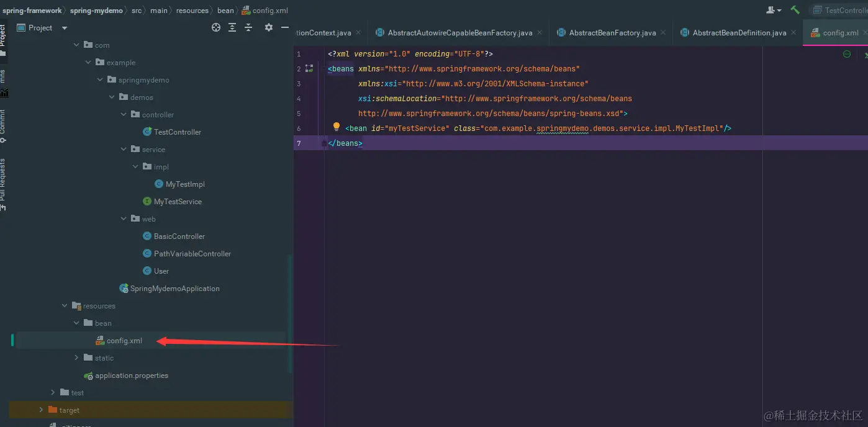Viewport: 868px width, 427px height.
Task: Select config.xml in Project tree
Action: [119, 341]
